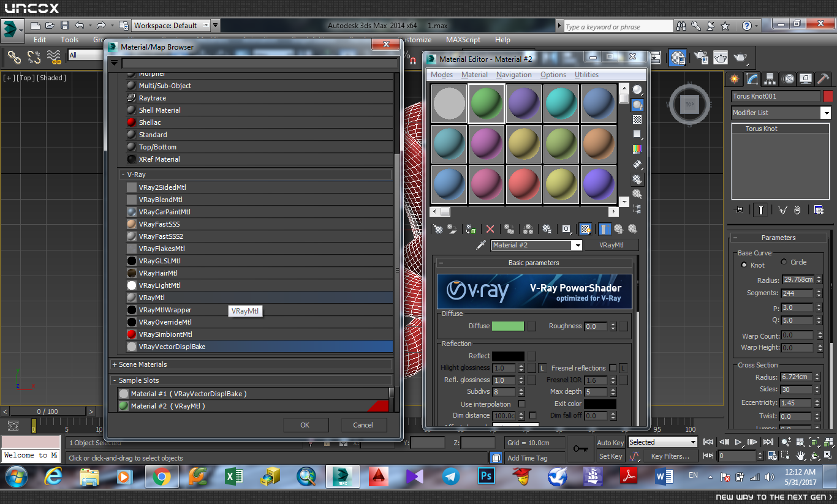Click the Diffuse green color swatch
This screenshot has width=837, height=504.
508,326
